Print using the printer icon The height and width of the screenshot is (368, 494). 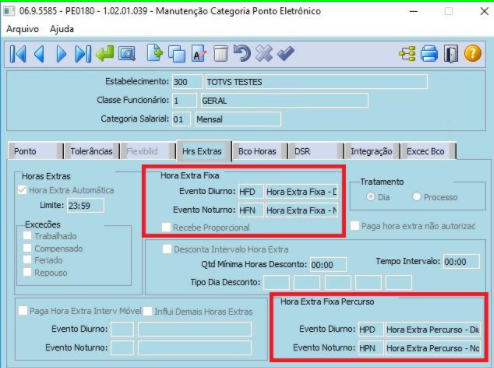click(x=429, y=54)
